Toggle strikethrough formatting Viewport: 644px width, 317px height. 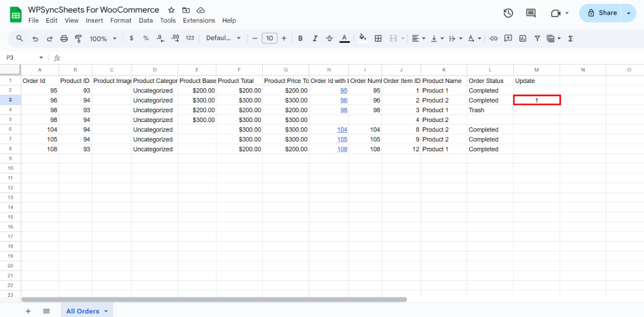coord(330,38)
